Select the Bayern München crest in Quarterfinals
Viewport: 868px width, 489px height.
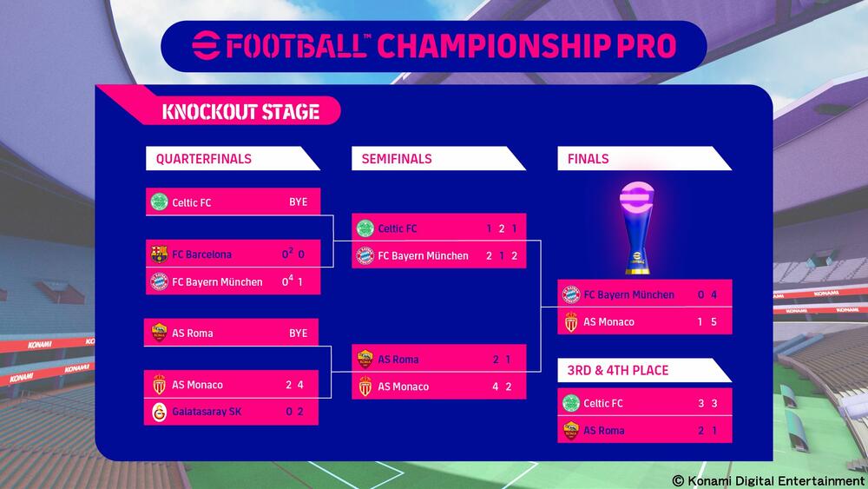pos(159,281)
